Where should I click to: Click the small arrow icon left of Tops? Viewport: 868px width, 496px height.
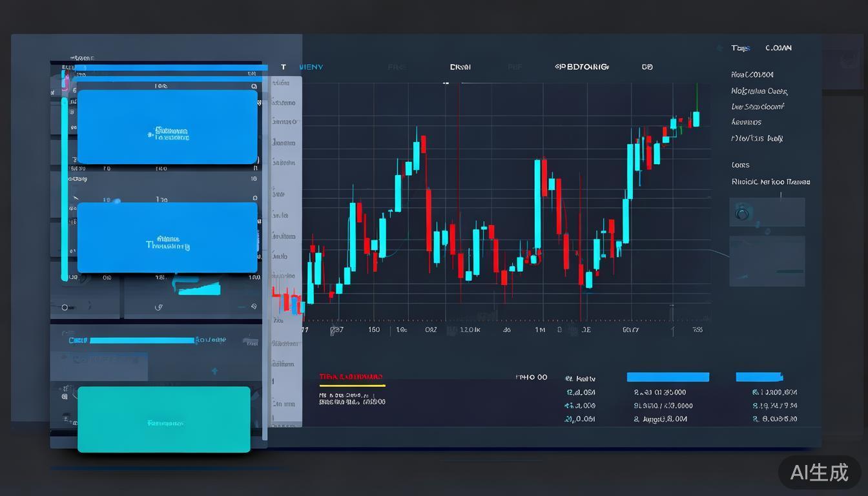point(719,48)
